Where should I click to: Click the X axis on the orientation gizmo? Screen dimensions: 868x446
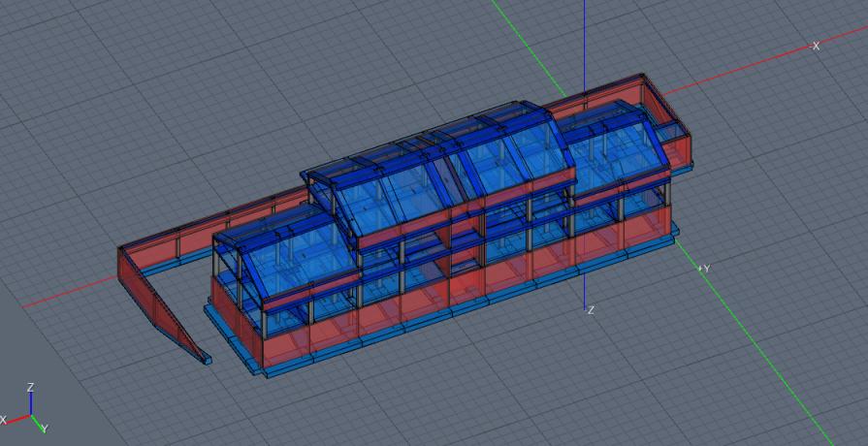pos(16,418)
